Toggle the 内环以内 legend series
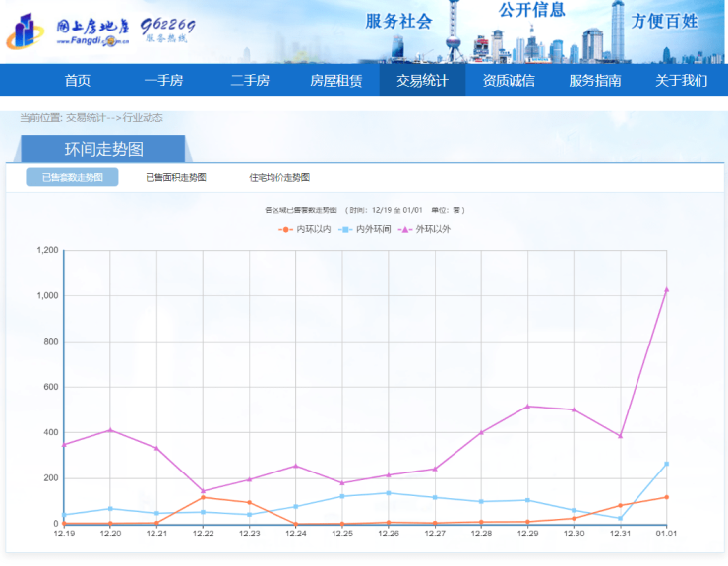The image size is (728, 566). click(306, 229)
